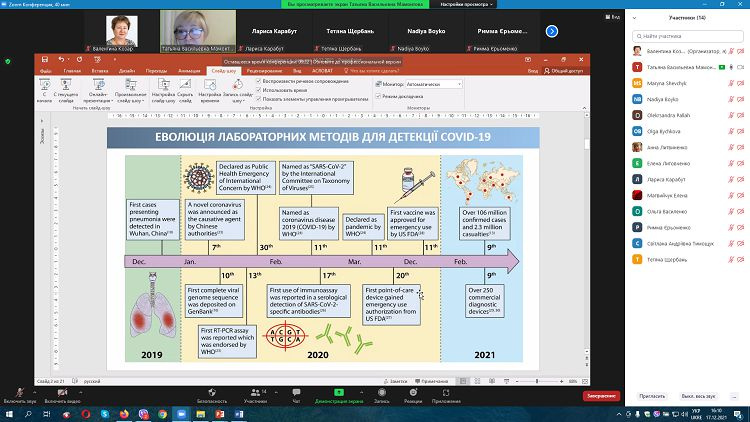The image size is (750, 422).
Task: Open the Вставка ribbon tab
Action: (100, 71)
